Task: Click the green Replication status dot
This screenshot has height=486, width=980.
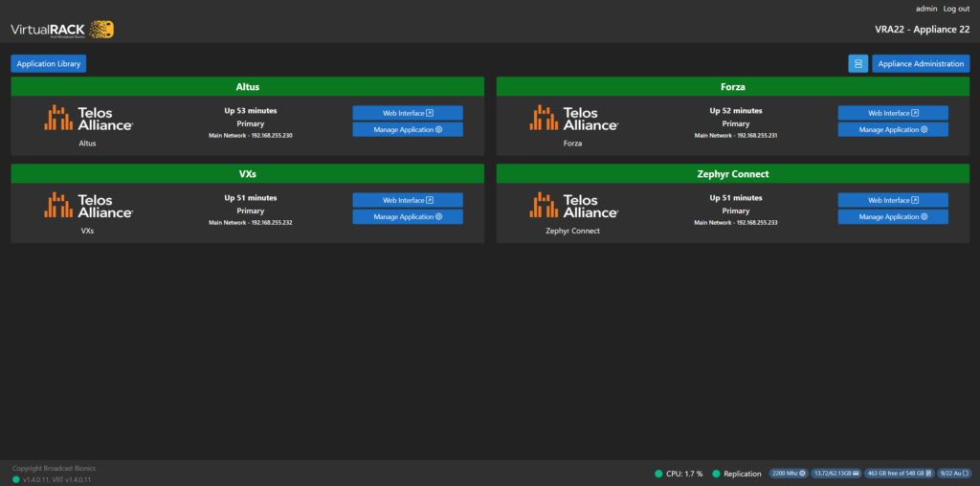Action: pos(716,474)
